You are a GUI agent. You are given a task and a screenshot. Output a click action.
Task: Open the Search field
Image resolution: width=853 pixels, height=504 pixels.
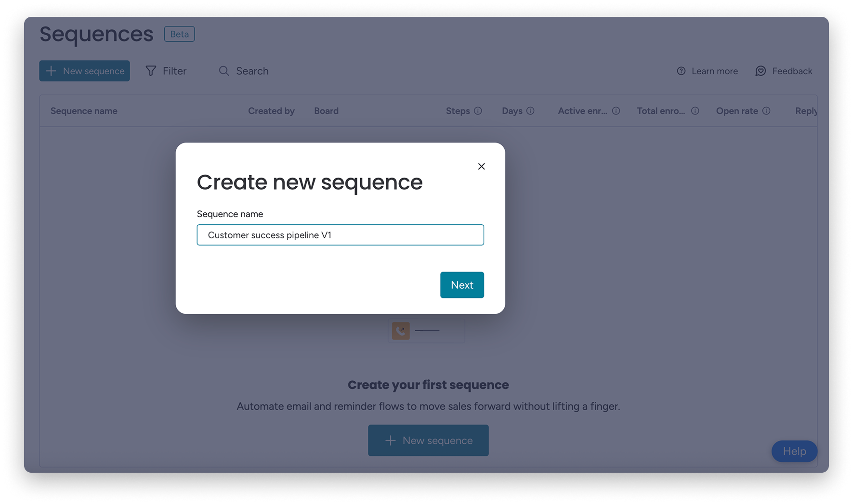click(x=244, y=71)
